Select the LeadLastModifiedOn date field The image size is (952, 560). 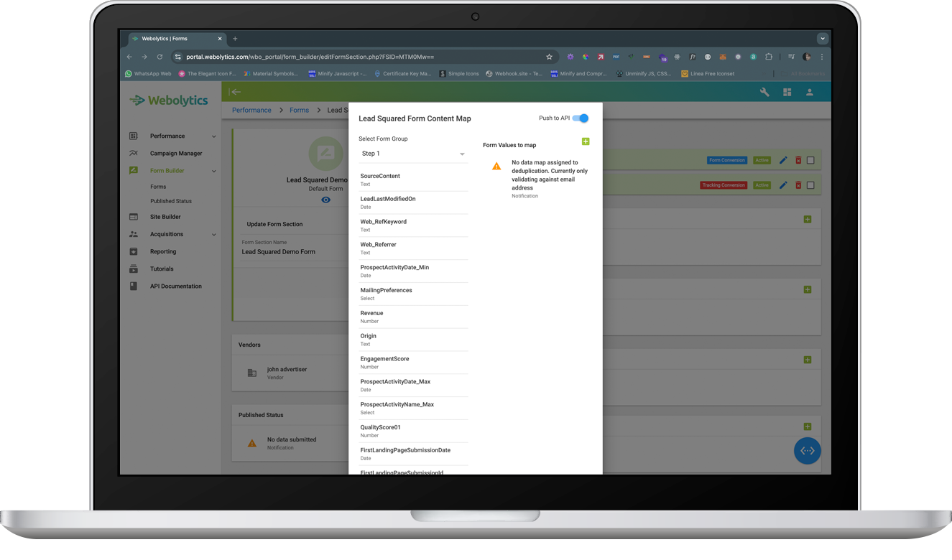[413, 202]
